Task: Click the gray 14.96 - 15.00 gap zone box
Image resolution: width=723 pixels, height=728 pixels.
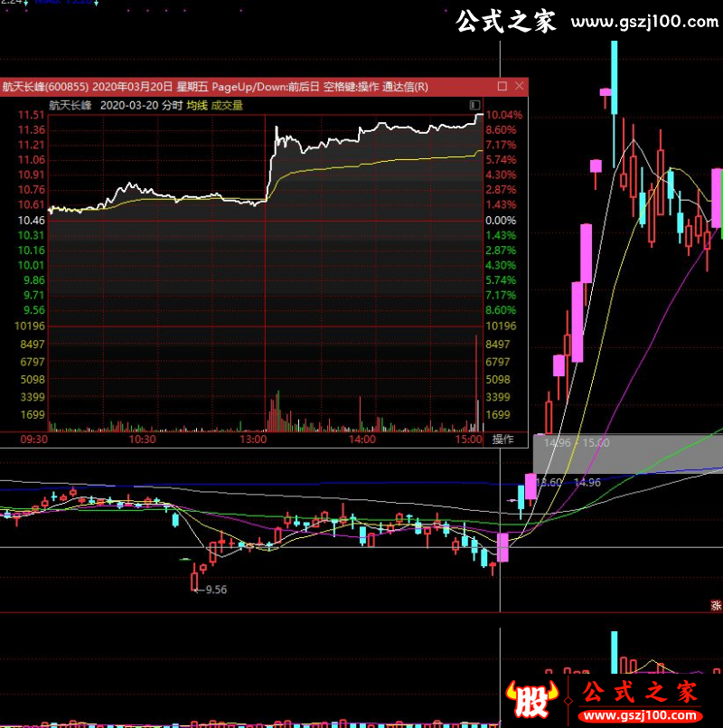Action: [628, 454]
